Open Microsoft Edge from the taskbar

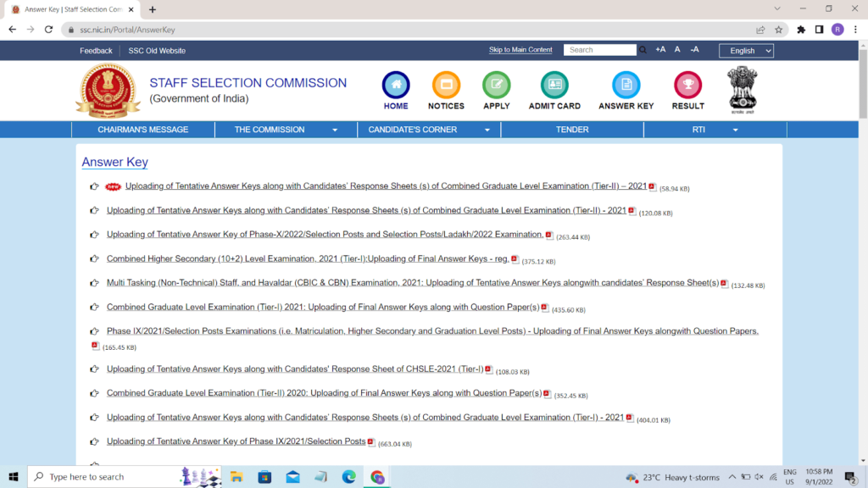[348, 477]
